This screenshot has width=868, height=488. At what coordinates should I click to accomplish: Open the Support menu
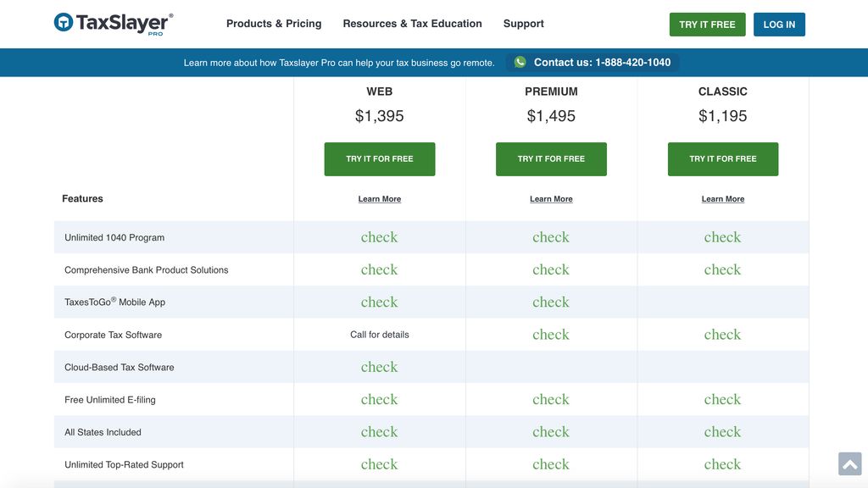(523, 23)
